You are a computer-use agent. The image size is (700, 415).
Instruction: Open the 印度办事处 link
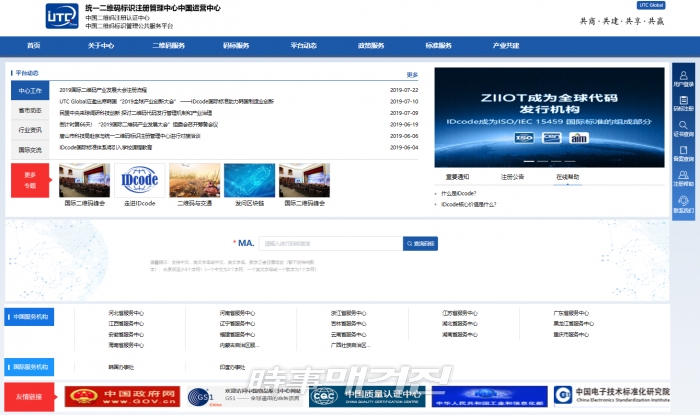(232, 367)
